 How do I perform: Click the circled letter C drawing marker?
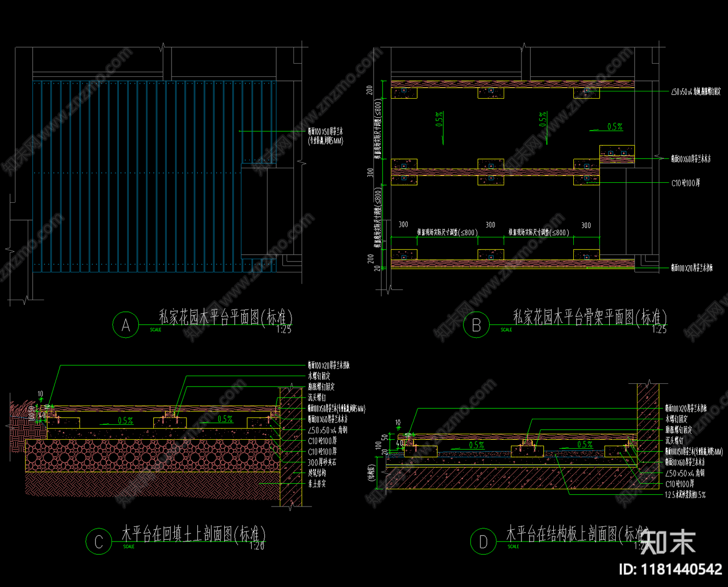click(99, 541)
